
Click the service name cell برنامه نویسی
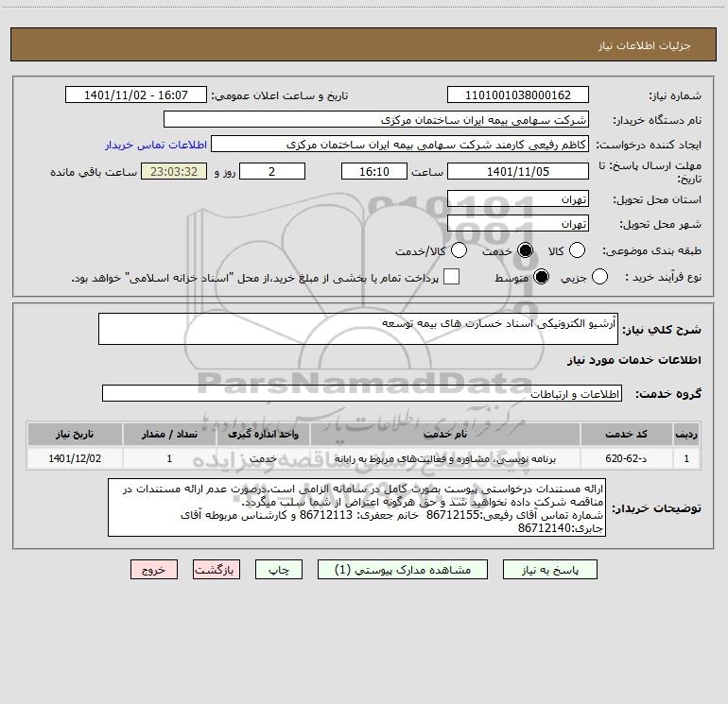[x=444, y=458]
